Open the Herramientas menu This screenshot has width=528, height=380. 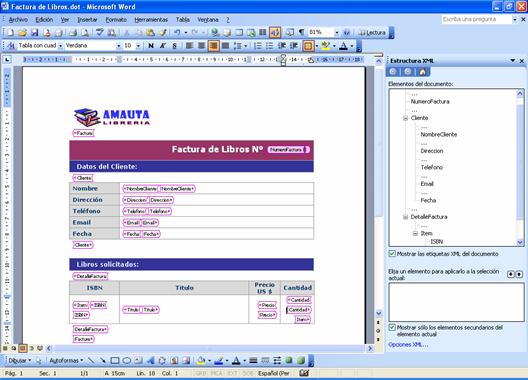151,20
